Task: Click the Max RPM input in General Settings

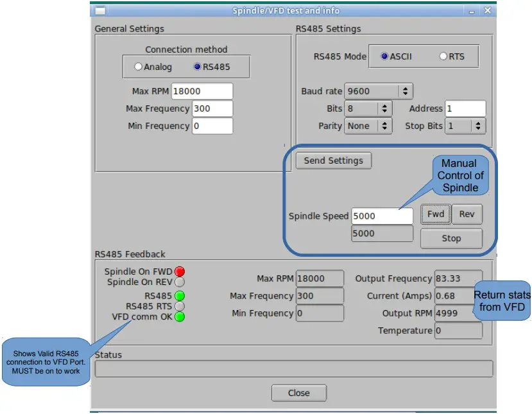Action: pos(202,91)
